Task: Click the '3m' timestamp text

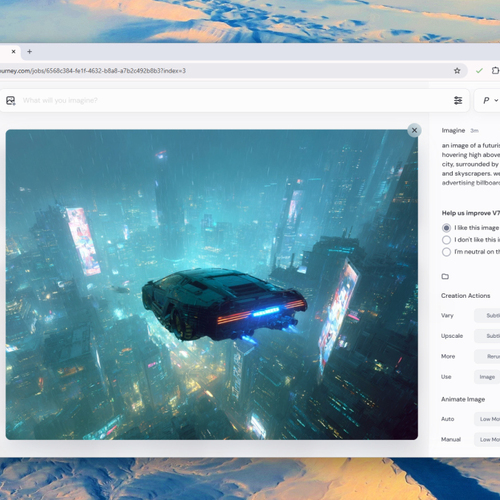Action: point(474,131)
